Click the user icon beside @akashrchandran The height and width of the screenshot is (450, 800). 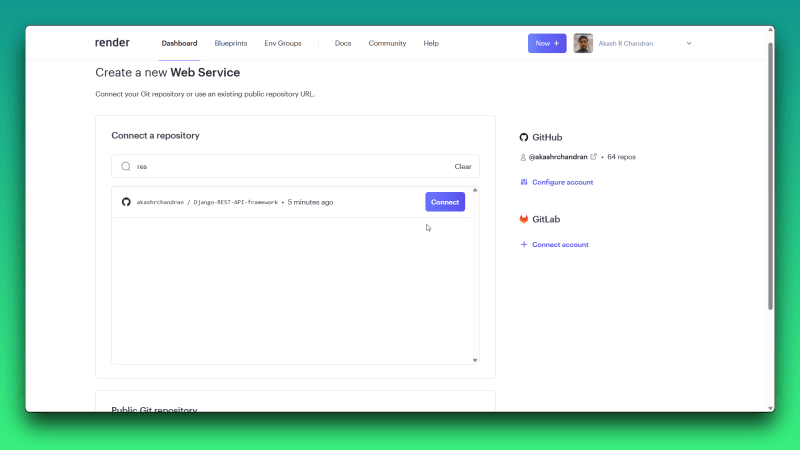(523, 157)
